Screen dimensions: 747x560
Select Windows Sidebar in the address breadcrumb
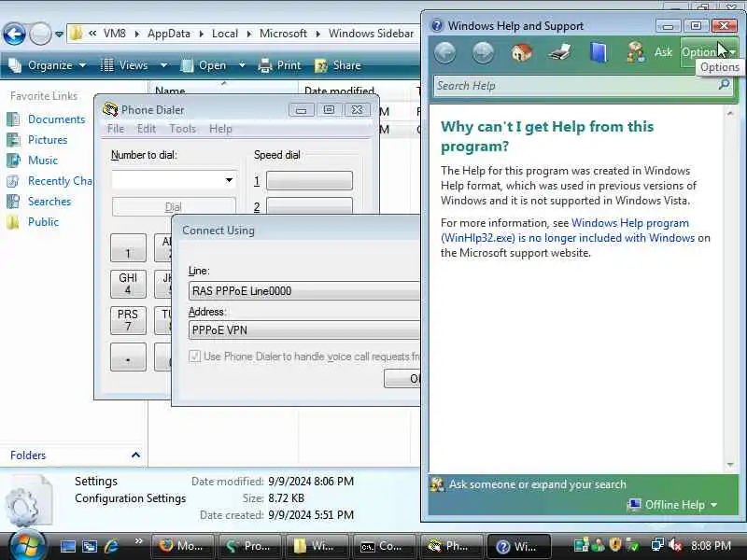coord(371,34)
